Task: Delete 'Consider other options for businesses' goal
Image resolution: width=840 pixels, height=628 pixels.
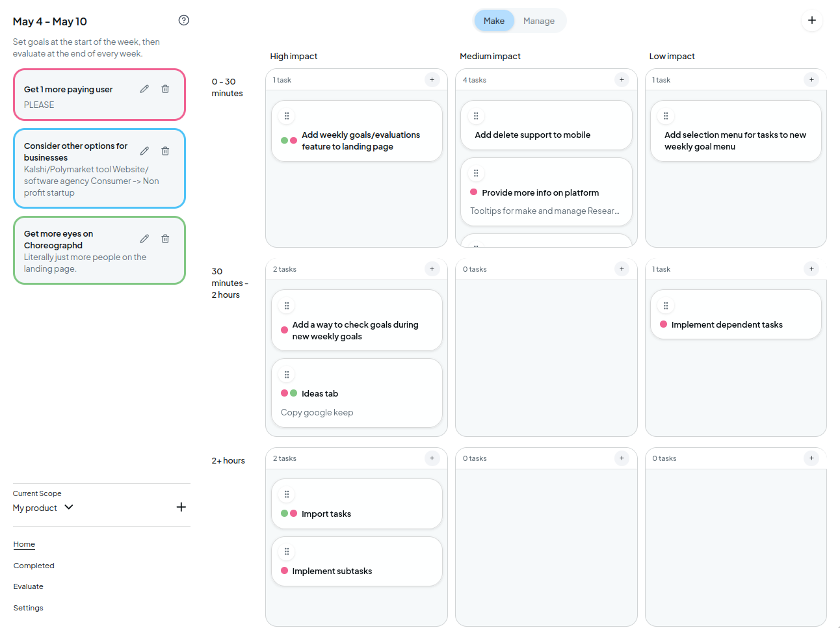Action: click(x=165, y=151)
